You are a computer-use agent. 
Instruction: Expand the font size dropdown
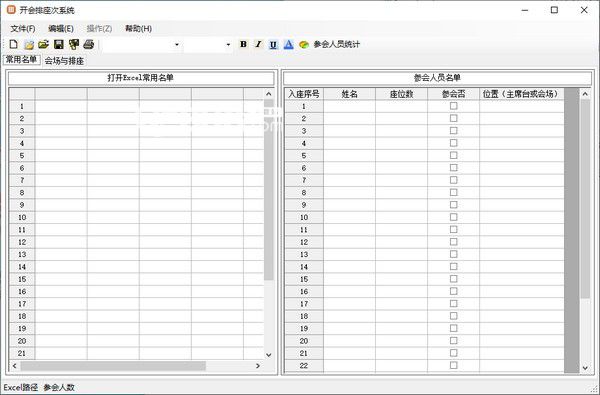pyautogui.click(x=228, y=45)
